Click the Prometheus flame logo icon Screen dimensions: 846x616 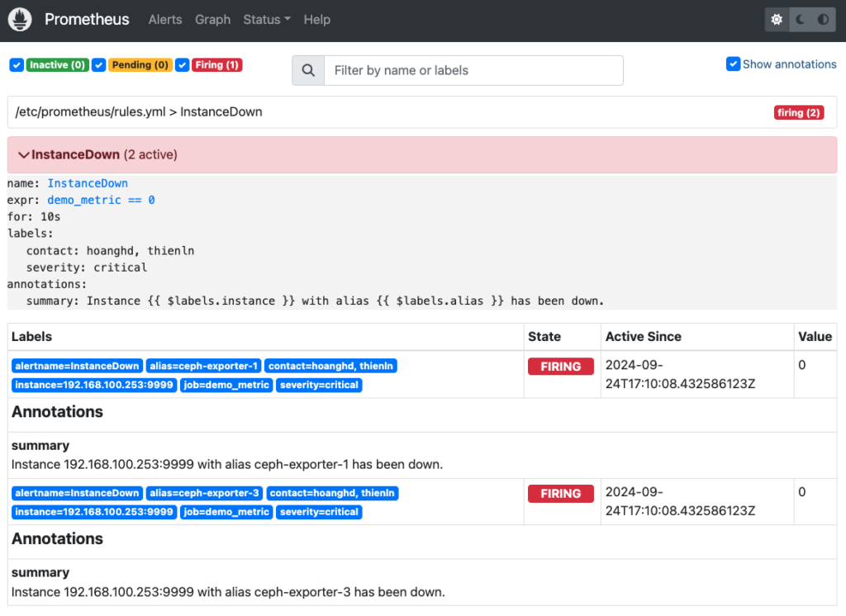(x=20, y=20)
